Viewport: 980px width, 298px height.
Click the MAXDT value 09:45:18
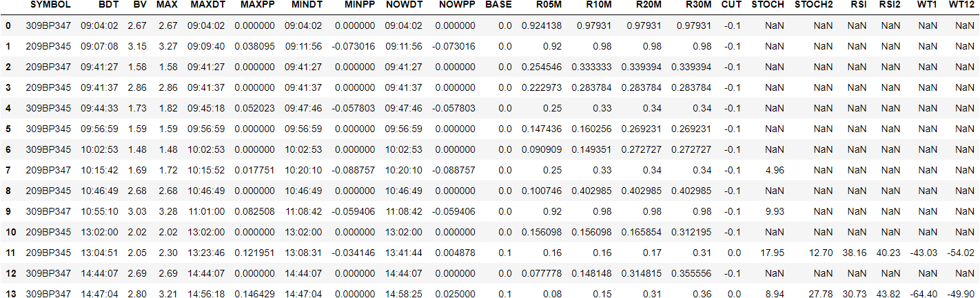pos(206,108)
